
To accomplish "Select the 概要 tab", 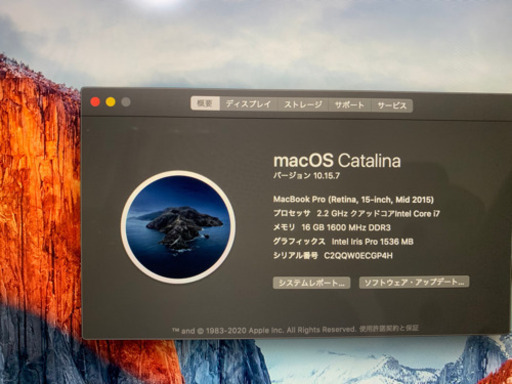I will click(205, 103).
